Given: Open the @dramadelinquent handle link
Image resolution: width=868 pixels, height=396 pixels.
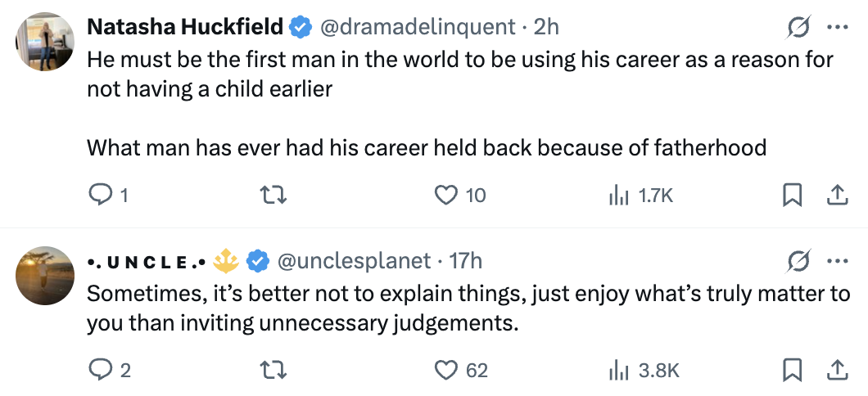Looking at the screenshot, I should pos(418,27).
